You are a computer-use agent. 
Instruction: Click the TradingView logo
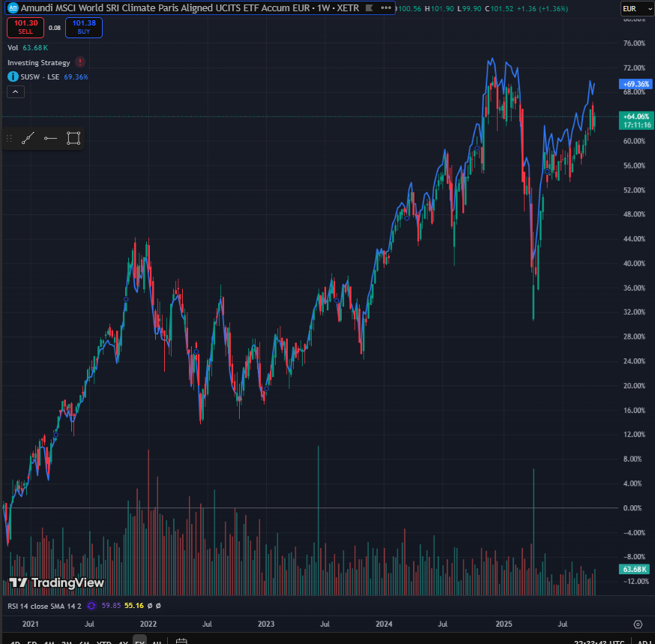pos(57,583)
